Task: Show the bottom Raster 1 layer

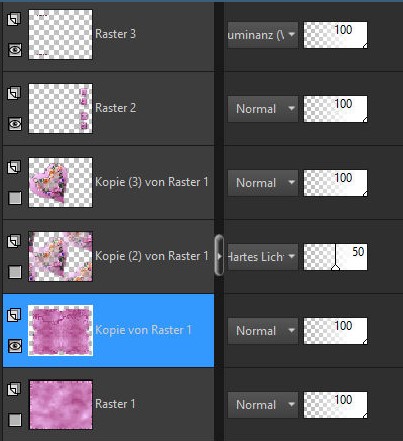Action: tap(15, 420)
